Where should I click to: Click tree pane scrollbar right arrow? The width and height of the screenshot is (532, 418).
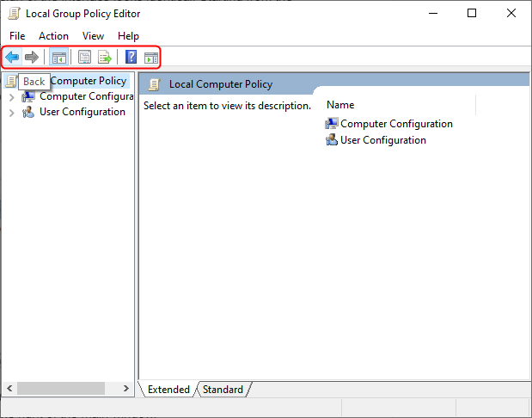coord(126,388)
